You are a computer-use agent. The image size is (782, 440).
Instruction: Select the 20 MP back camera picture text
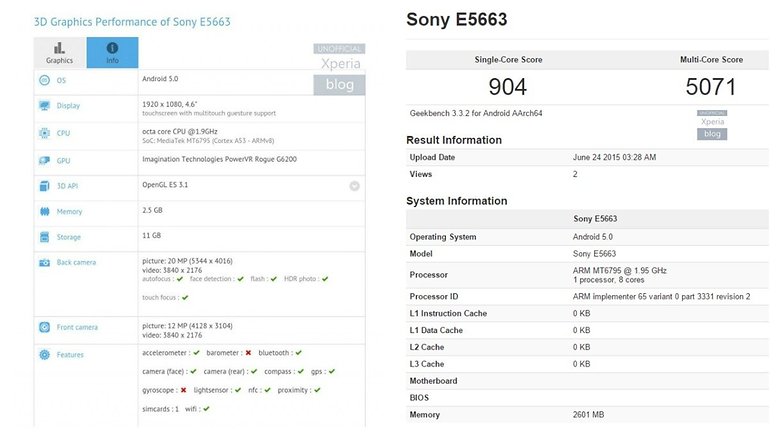(x=188, y=261)
